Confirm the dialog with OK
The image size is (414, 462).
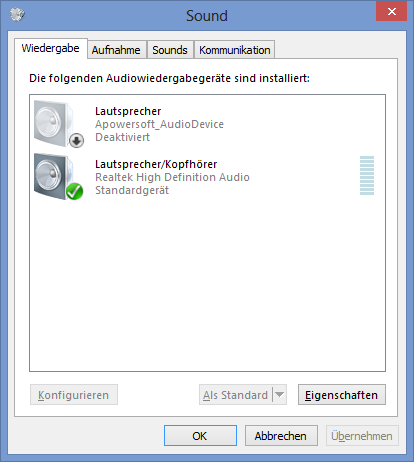tap(200, 435)
